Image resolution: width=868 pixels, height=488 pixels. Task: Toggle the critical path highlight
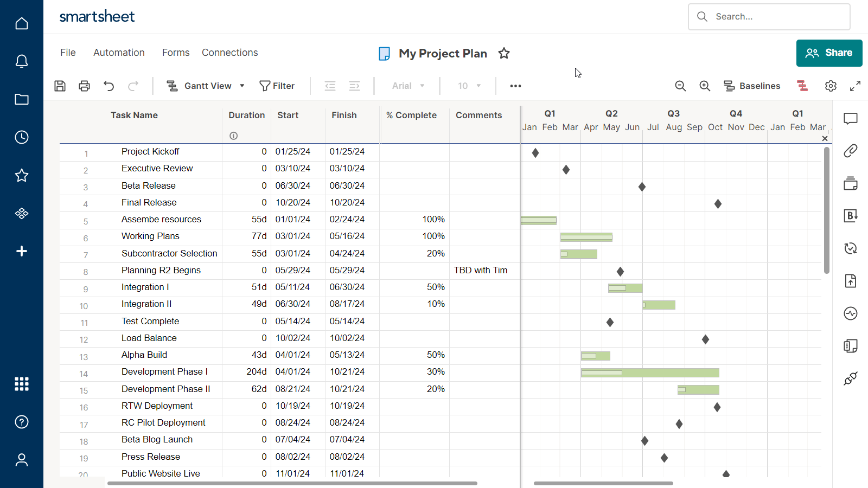click(802, 86)
